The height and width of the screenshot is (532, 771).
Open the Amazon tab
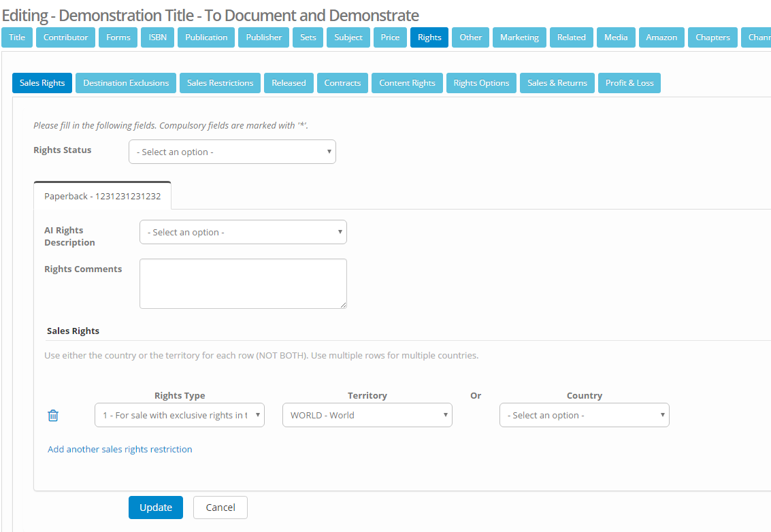[661, 37]
